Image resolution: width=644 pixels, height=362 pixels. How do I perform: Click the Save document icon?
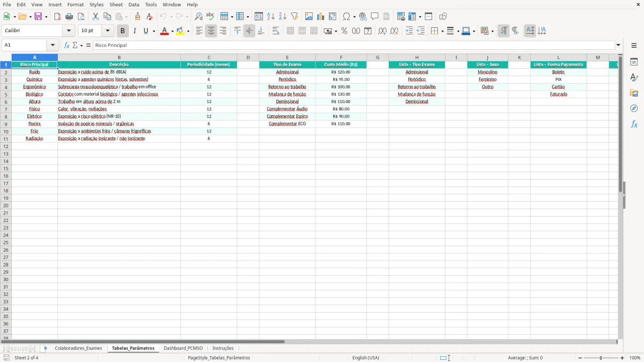pyautogui.click(x=38, y=17)
